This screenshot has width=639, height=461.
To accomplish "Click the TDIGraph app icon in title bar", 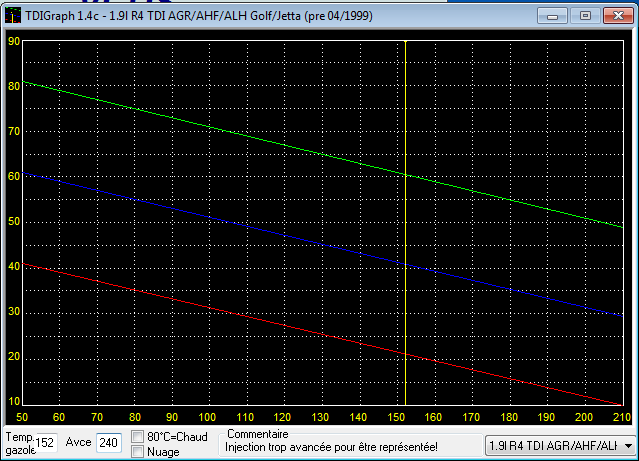I will pyautogui.click(x=12, y=15).
